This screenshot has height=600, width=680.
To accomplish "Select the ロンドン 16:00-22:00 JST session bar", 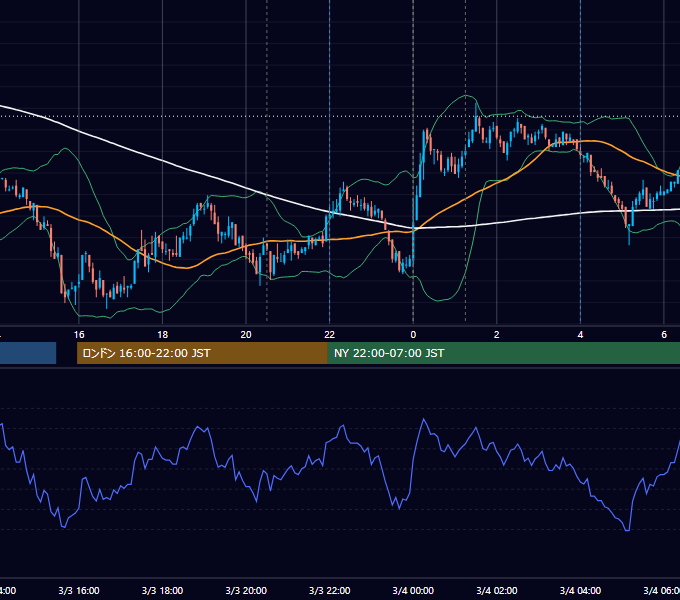I will [202, 353].
